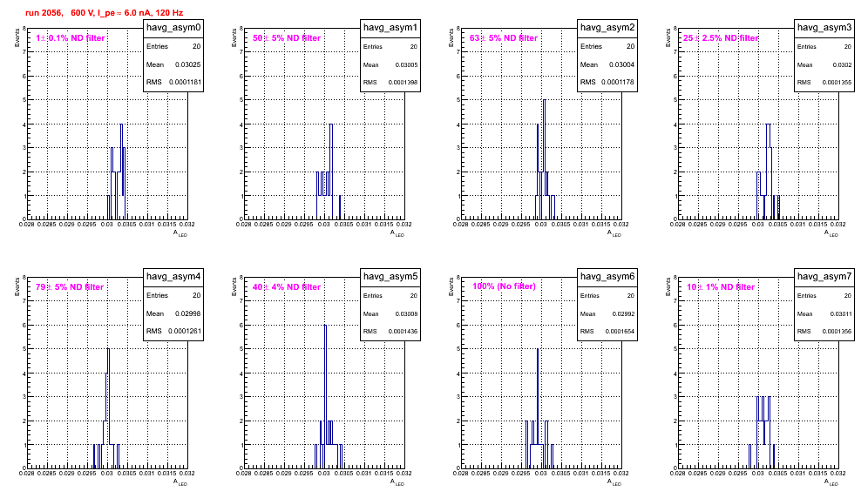The image size is (868, 498).
Task: Pick the Mean value 0.03008
Action: coord(406,313)
